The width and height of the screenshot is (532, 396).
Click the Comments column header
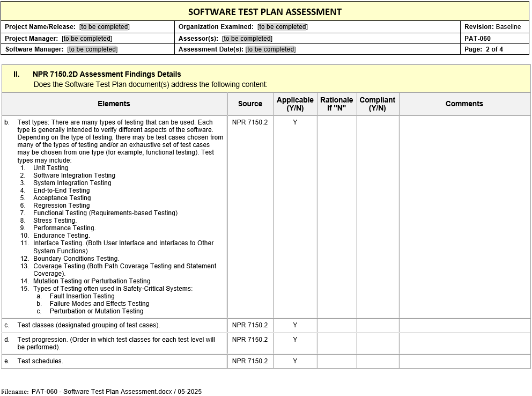[x=464, y=104]
